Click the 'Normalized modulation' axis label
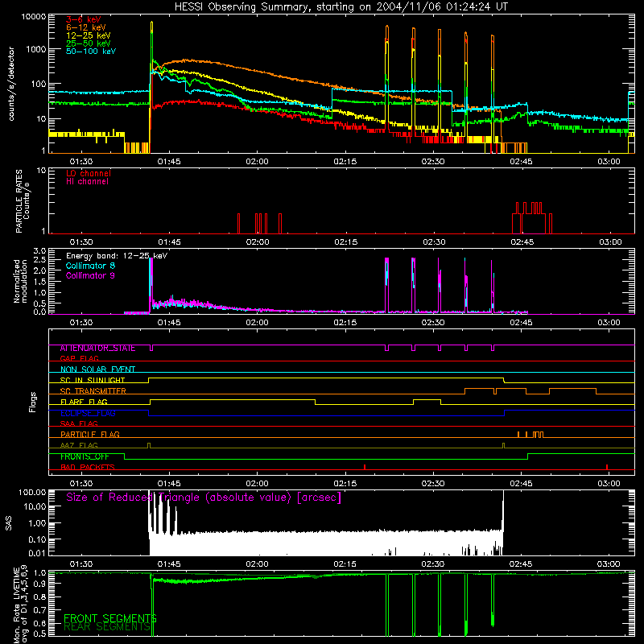The width and height of the screenshot is (644, 644). tap(20, 281)
